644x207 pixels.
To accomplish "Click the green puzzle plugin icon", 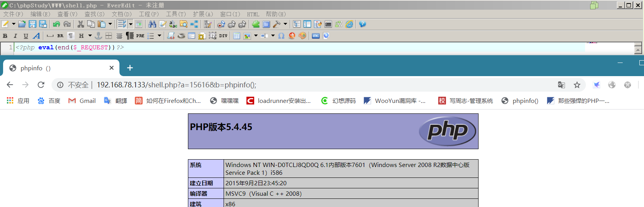I will point(256,24).
